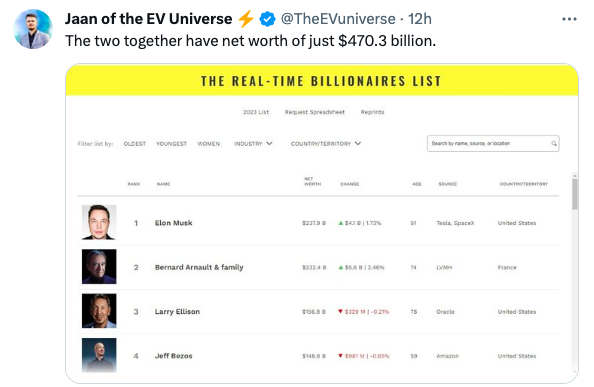
Task: Open the Request Spreadsheet link
Action: (x=315, y=112)
